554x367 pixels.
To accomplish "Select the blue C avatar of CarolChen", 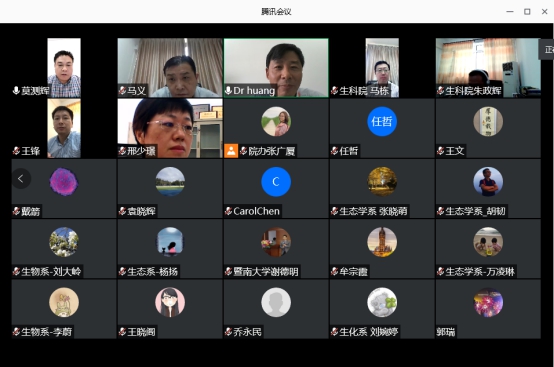I will tap(276, 182).
